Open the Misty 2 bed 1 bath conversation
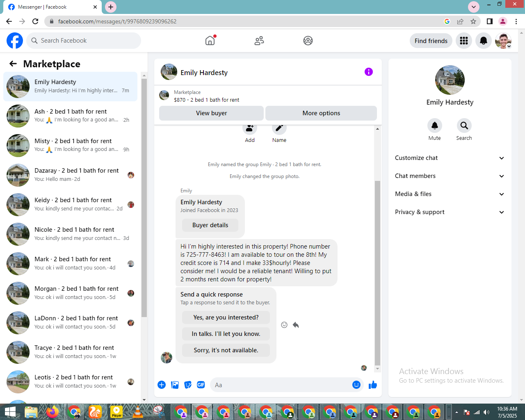Viewport: 525px width, 420px height. coord(71,146)
